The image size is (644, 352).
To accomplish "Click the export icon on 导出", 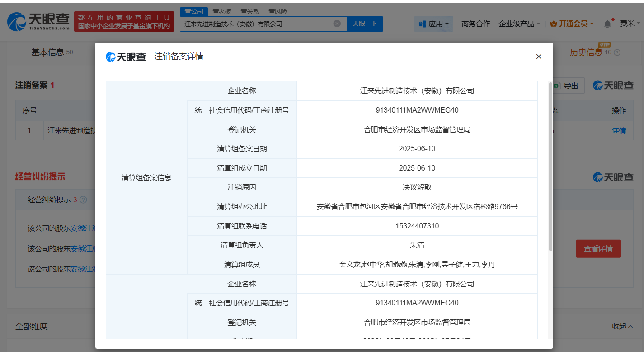I will [557, 85].
